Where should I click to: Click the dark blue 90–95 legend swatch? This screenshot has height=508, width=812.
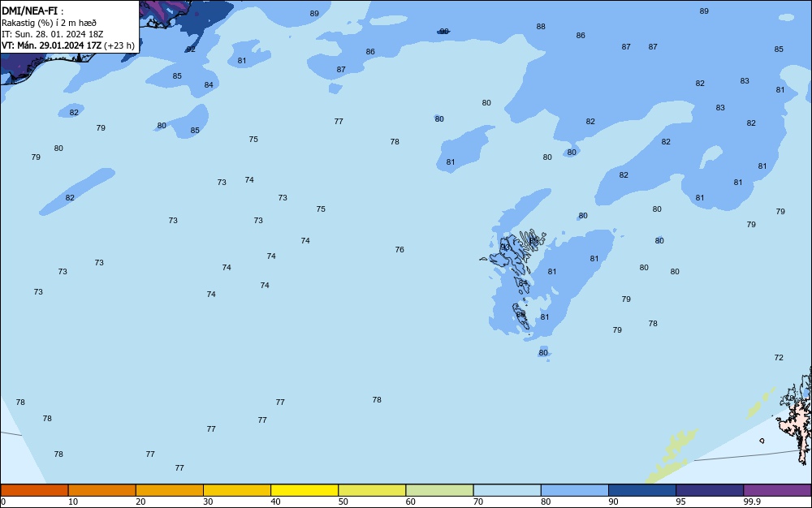pos(642,490)
